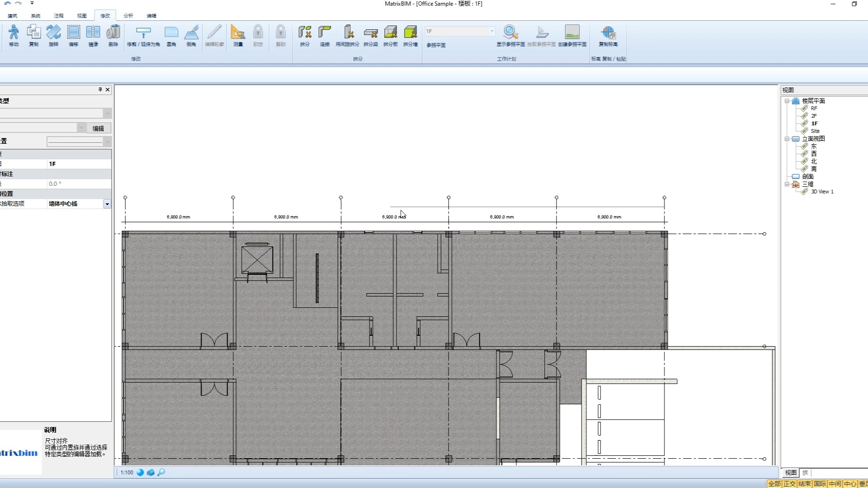Click the 解锁 (Unlock) padlock icon
The image size is (868, 488).
281,35
